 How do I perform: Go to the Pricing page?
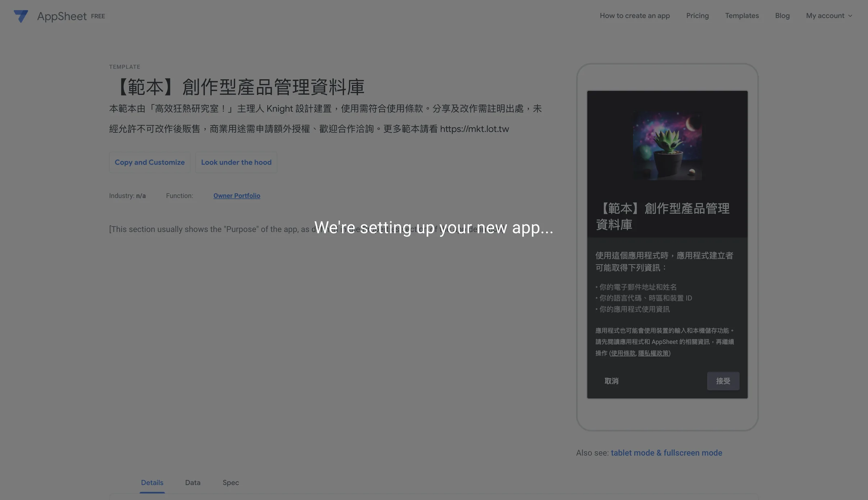coord(697,16)
